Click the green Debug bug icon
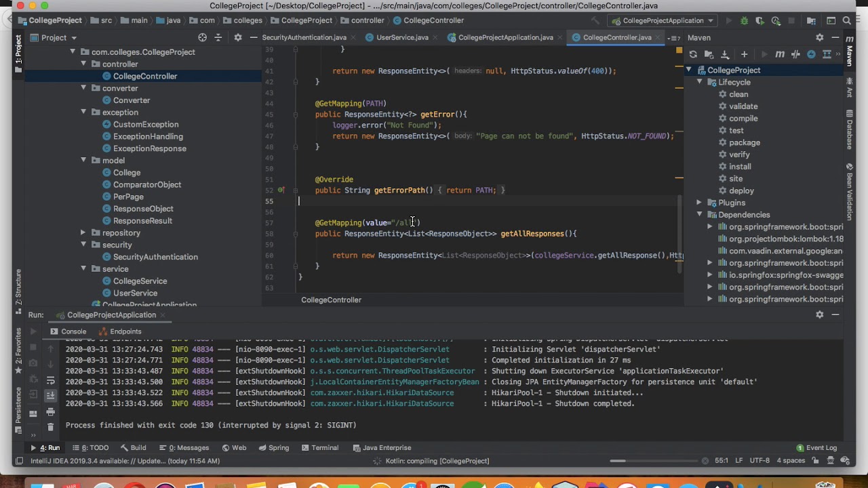 coord(744,21)
